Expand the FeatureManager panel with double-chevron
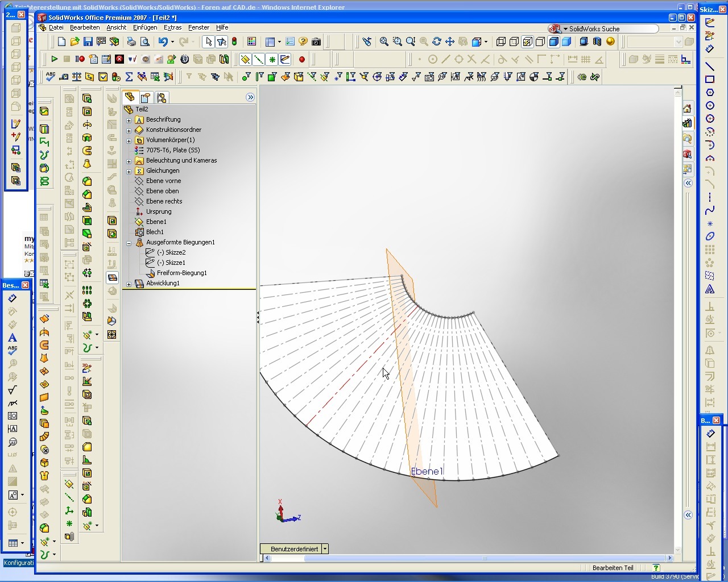The width and height of the screenshot is (728, 582). (250, 97)
